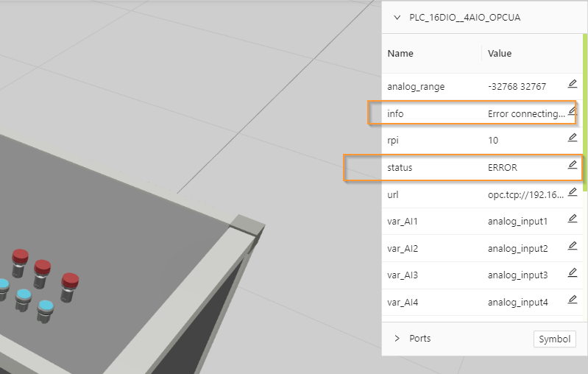Select the Value column header
This screenshot has height=374, width=588.
(500, 54)
